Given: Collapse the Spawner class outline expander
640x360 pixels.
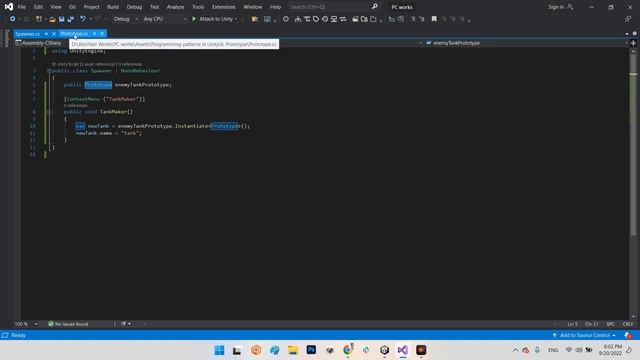Looking at the screenshot, I should point(49,71).
